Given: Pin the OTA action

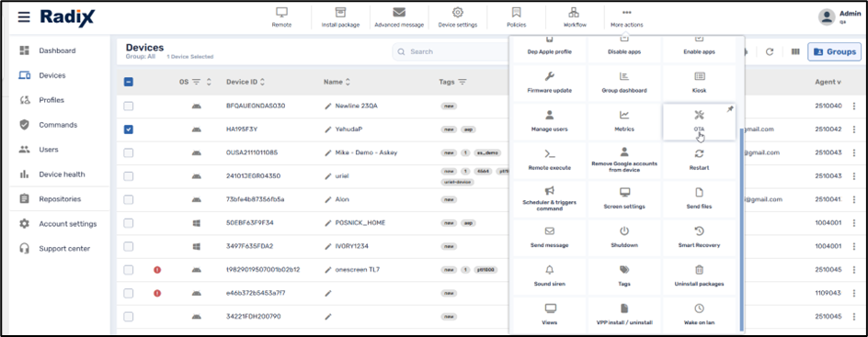Looking at the screenshot, I should (729, 109).
